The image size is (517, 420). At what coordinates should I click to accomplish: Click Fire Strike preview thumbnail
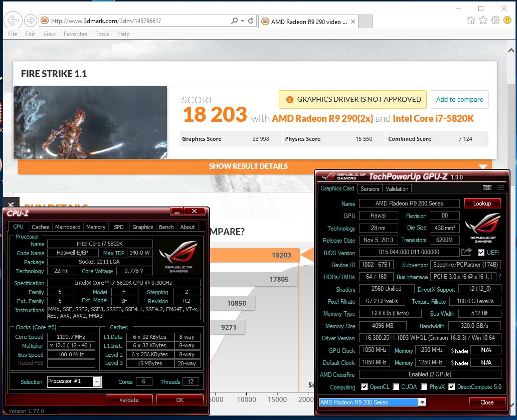point(90,122)
